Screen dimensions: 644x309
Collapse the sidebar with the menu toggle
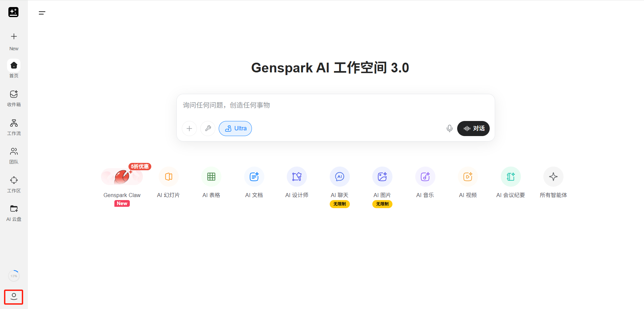pyautogui.click(x=42, y=13)
